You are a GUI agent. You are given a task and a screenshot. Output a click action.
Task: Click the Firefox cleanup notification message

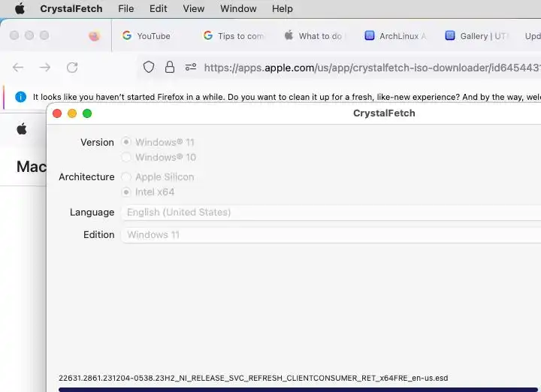287,97
